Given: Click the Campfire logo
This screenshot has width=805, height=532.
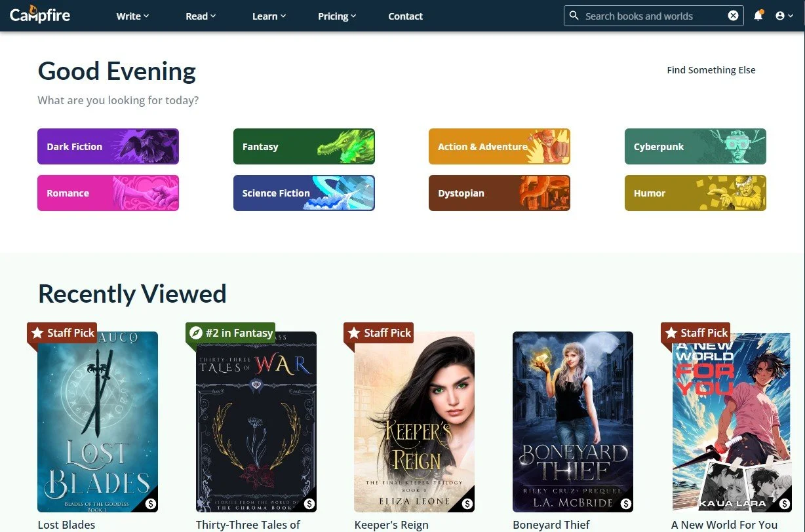Looking at the screenshot, I should point(40,14).
